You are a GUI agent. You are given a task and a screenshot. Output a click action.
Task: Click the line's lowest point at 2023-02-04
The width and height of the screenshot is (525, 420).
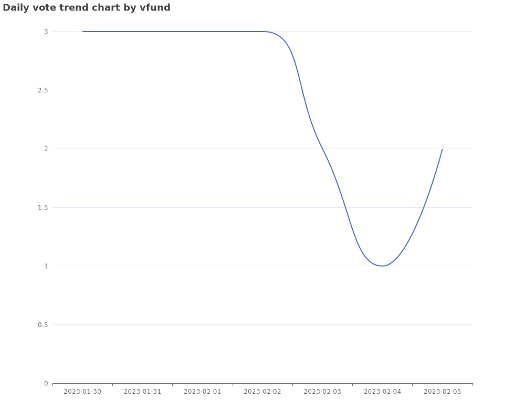382,266
